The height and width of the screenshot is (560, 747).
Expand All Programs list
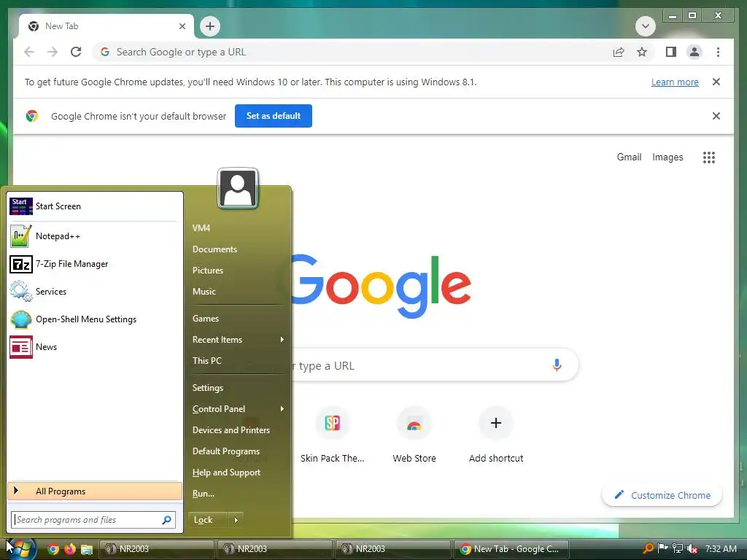pyautogui.click(x=94, y=491)
